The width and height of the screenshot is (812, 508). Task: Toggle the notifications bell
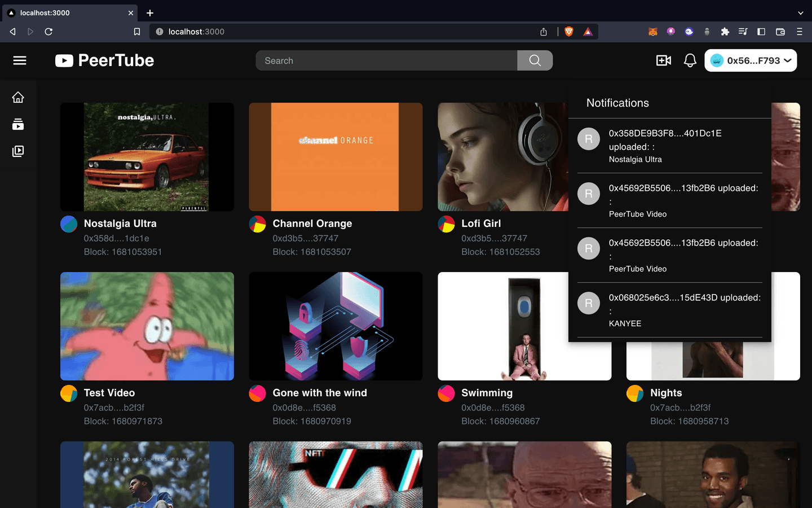coord(690,60)
